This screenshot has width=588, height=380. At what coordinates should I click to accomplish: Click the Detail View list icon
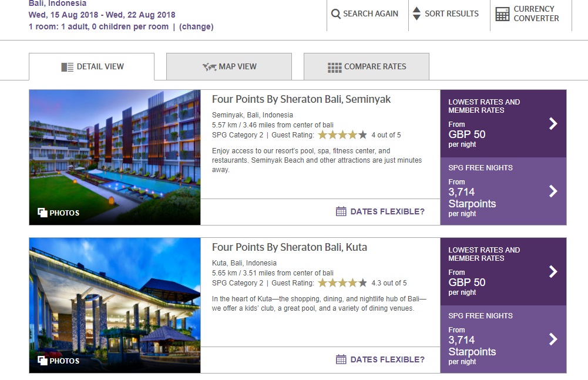(68, 67)
